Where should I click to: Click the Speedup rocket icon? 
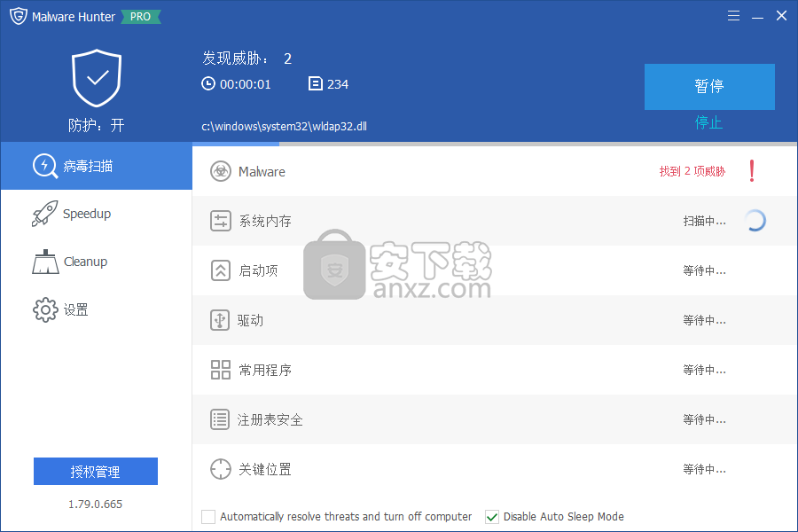point(45,214)
